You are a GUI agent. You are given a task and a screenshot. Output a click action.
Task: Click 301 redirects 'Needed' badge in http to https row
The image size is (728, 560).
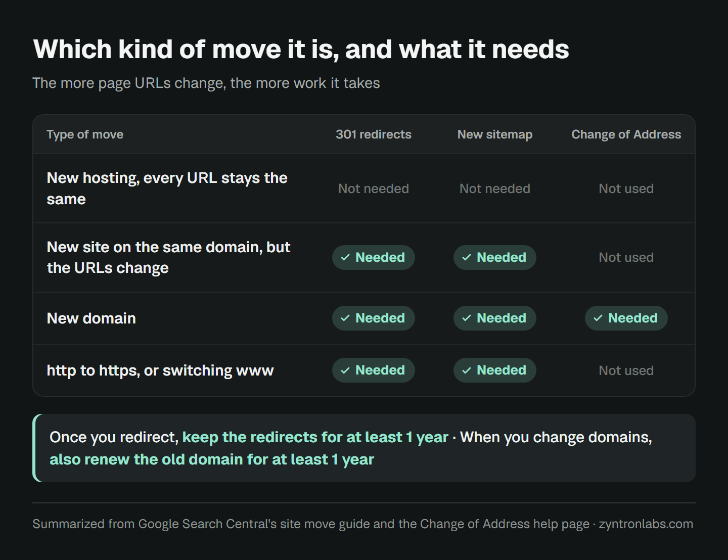pyautogui.click(x=374, y=370)
